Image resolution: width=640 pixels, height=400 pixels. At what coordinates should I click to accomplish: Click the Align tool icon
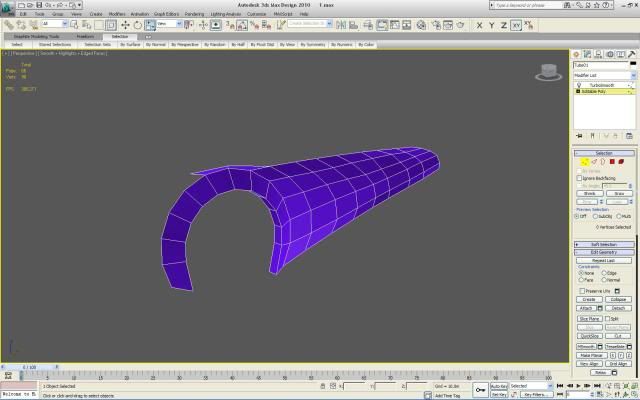pyautogui.click(x=353, y=25)
